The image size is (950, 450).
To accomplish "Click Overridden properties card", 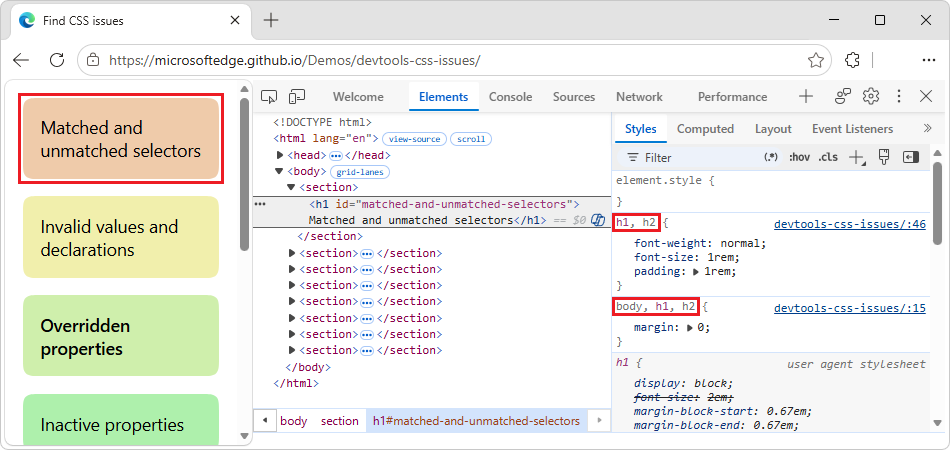I will click(121, 336).
